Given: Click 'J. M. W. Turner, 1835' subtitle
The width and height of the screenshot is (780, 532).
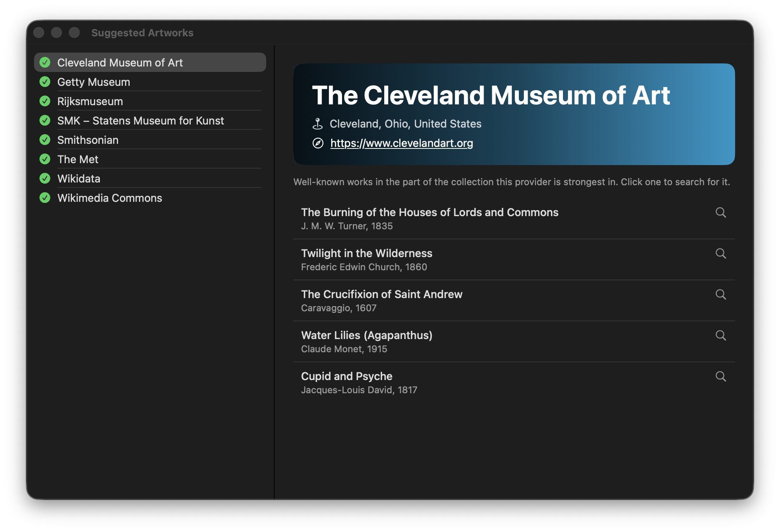Looking at the screenshot, I should click(347, 226).
